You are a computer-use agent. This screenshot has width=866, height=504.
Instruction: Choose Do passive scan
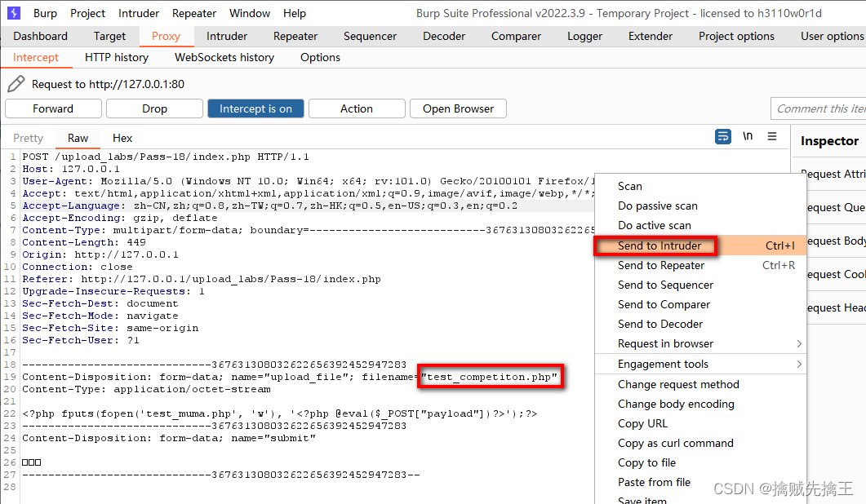click(x=700, y=206)
